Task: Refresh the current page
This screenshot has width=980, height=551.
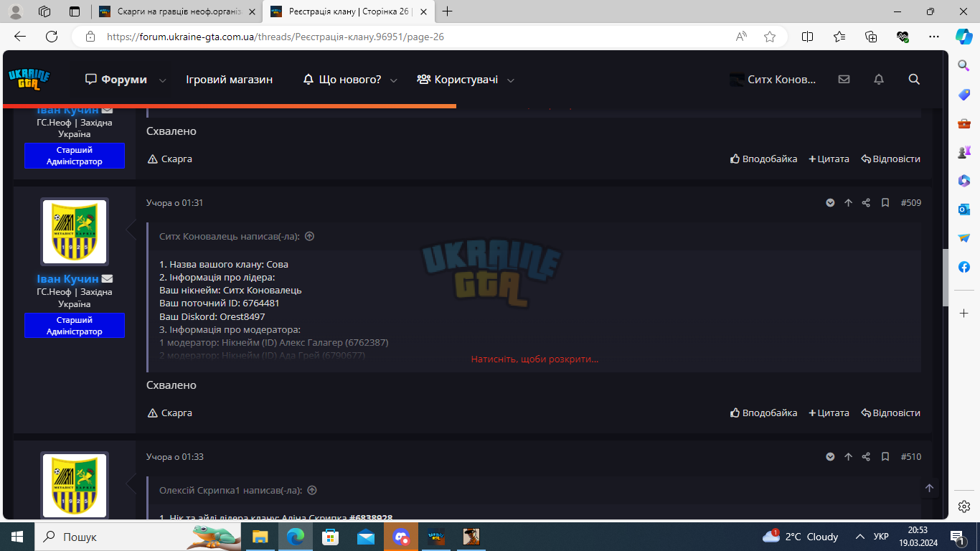Action: [x=52, y=37]
